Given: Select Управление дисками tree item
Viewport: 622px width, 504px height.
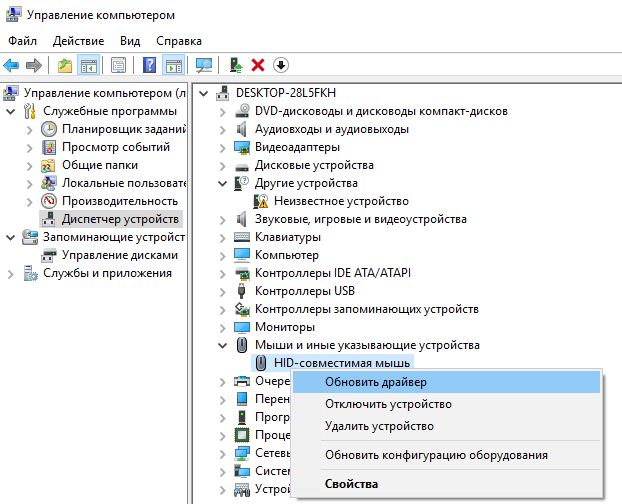Looking at the screenshot, I should 120,255.
